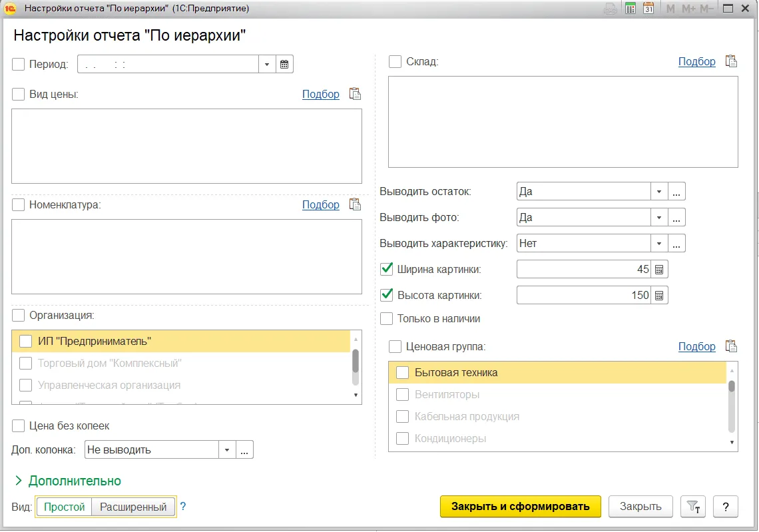Screen dimensions: 759x532
Task: Click Подбор link for Склад
Action: [x=696, y=61]
